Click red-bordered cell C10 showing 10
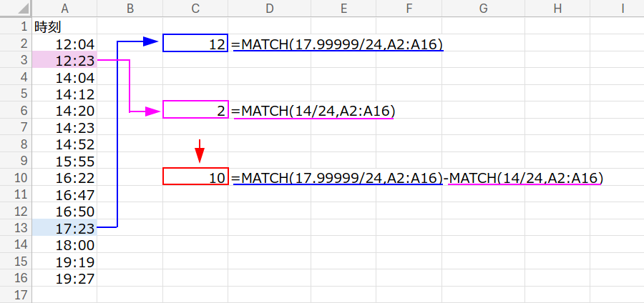Screen dimensions: 644x303 195,177
